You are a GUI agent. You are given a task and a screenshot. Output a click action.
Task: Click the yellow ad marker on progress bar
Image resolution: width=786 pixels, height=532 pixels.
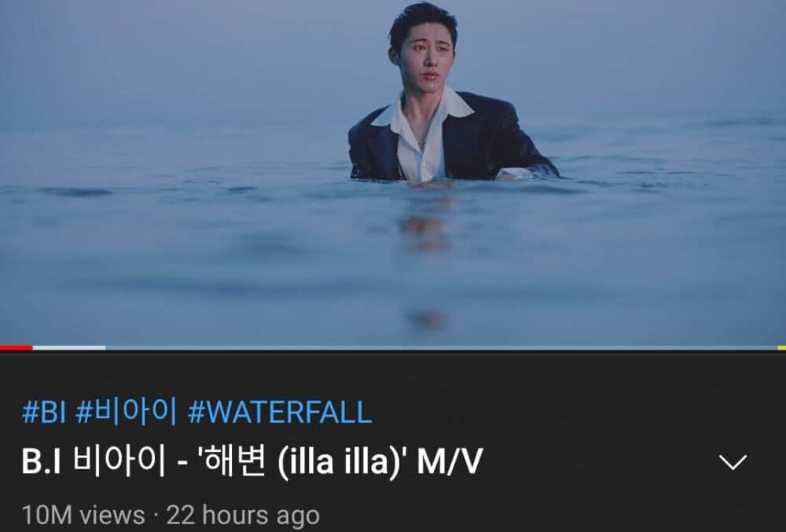pos(781,347)
